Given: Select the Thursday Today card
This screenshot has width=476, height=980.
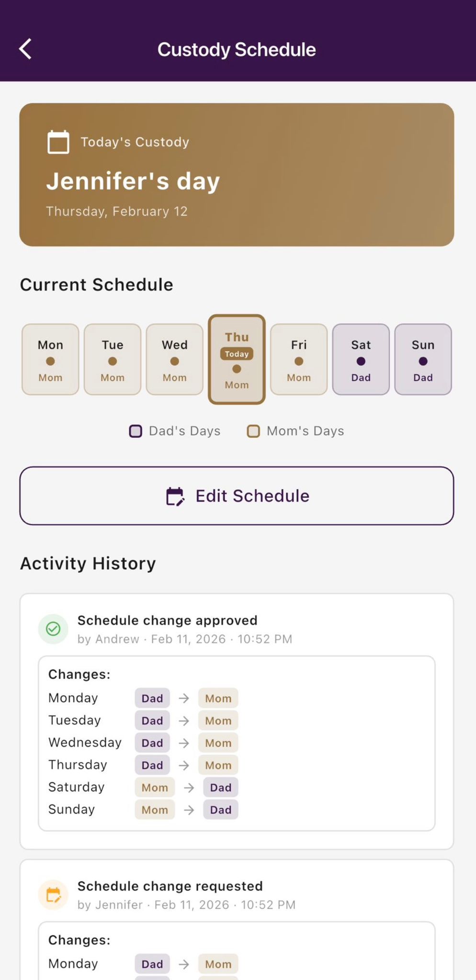Looking at the screenshot, I should pos(237,359).
